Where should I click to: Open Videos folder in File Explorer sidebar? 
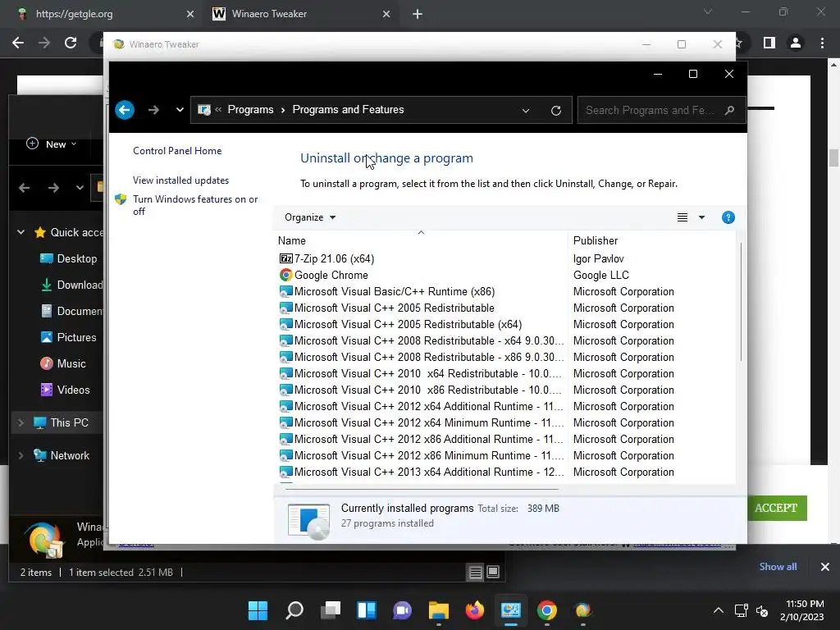tap(65, 390)
